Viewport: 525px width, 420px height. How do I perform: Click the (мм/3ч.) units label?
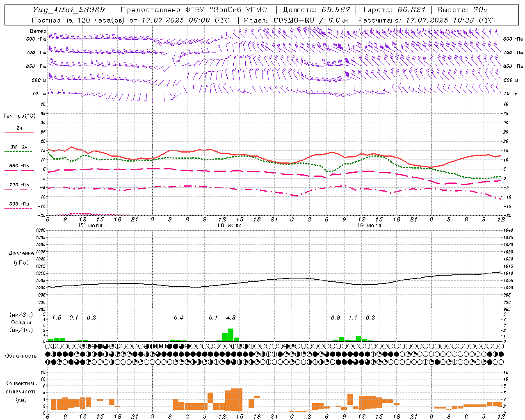click(x=21, y=315)
